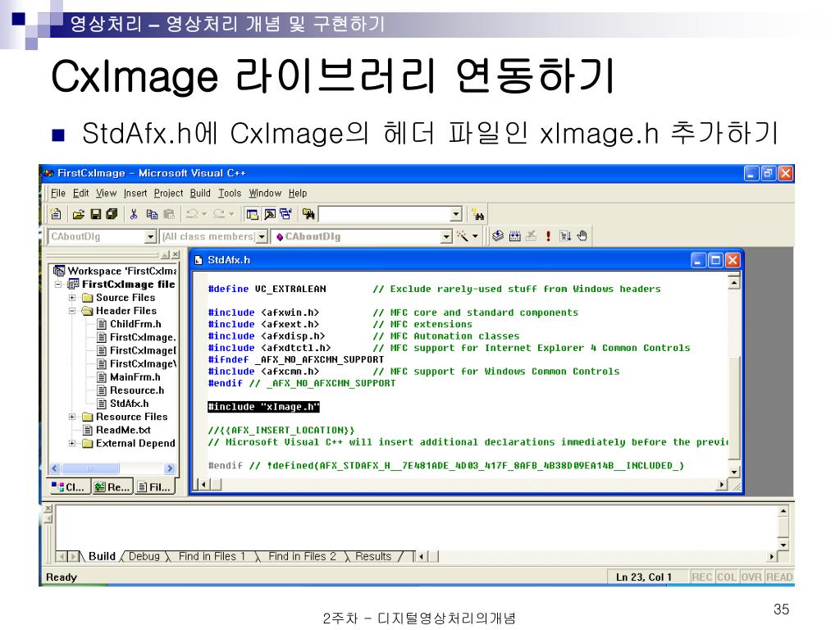Screen dimensions: 840x630
Task: Open the Find combo box dropdown
Action: [456, 214]
